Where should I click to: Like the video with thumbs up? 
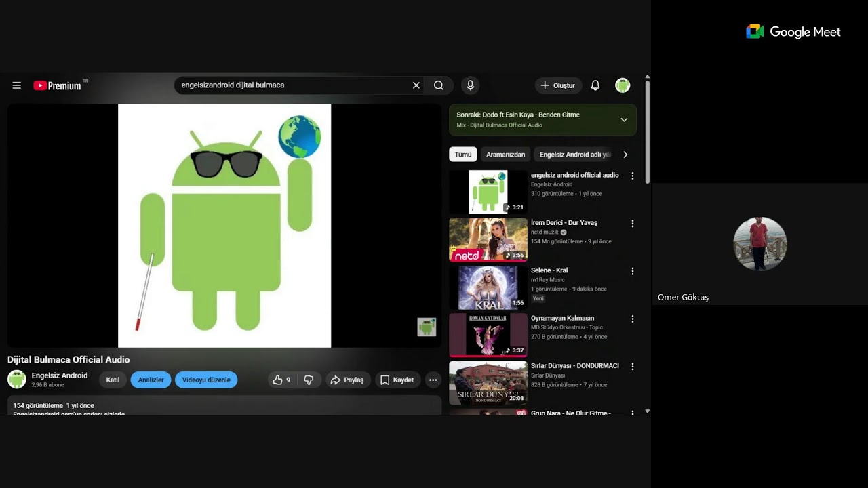coord(282,380)
